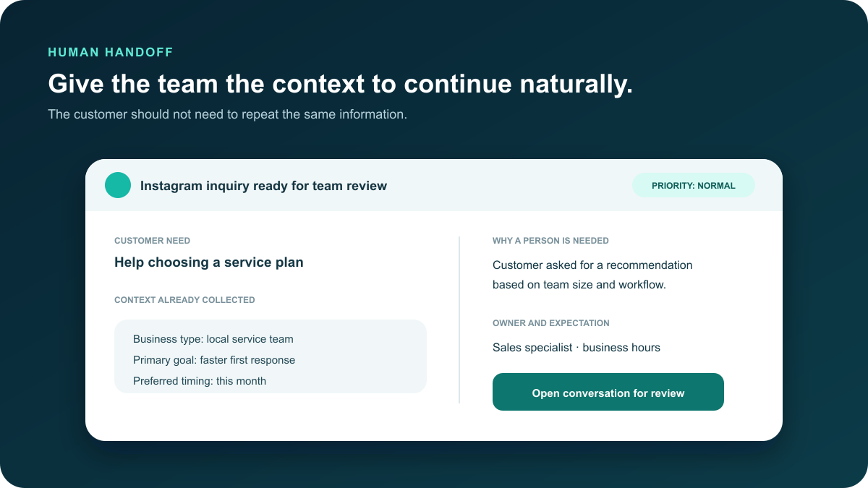Click the Business type: local service team line
Screen dimensions: 868x488
(213, 339)
